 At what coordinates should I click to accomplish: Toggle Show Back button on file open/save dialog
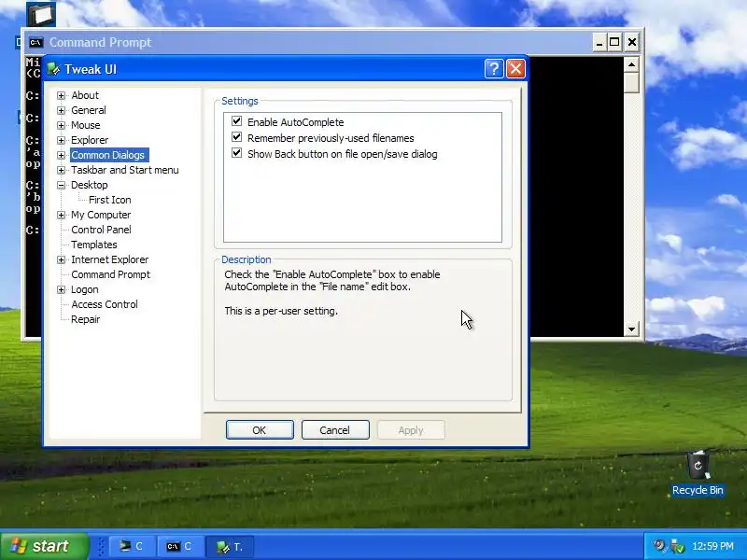click(236, 153)
